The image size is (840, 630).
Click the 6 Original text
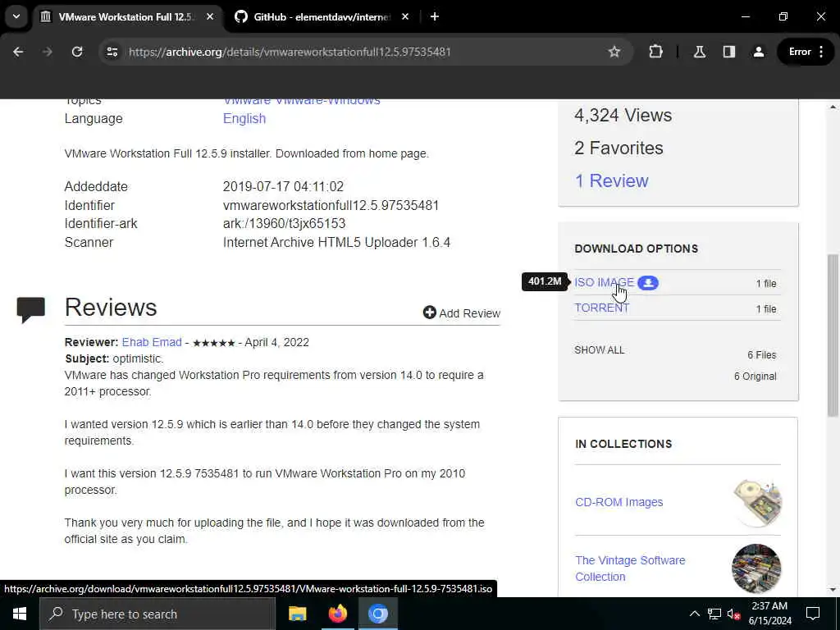755,377
